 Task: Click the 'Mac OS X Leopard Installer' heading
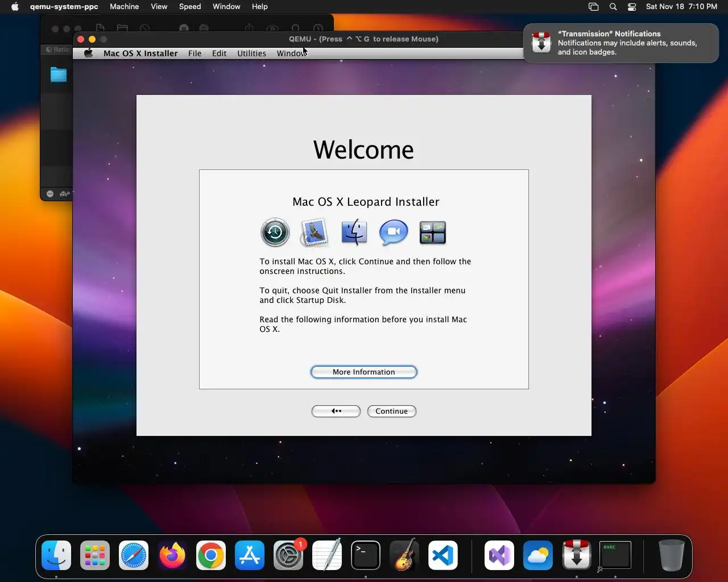tap(366, 202)
